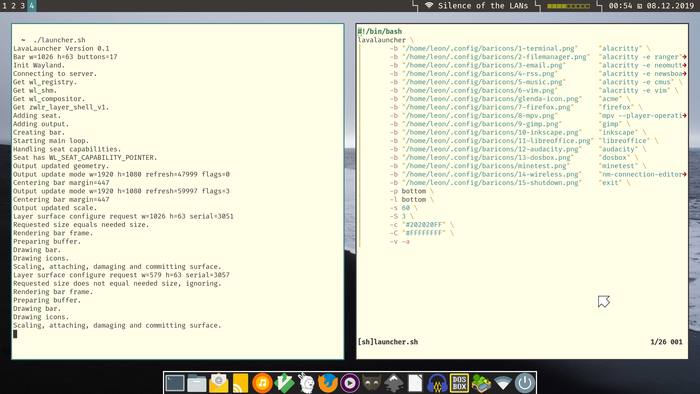Image resolution: width=700 pixels, height=394 pixels.
Task: Click '[sh]launcher.sh' in editor status line
Action: pyautogui.click(x=388, y=342)
